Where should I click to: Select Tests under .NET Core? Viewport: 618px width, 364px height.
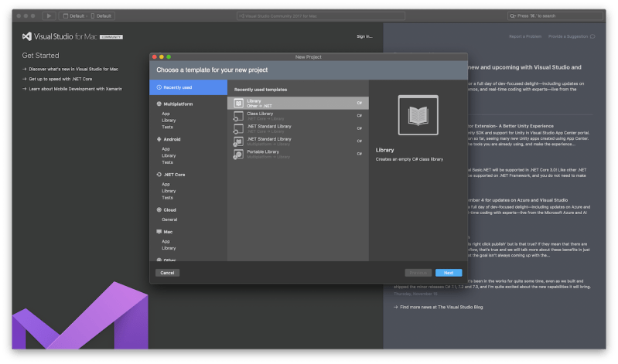point(168,198)
